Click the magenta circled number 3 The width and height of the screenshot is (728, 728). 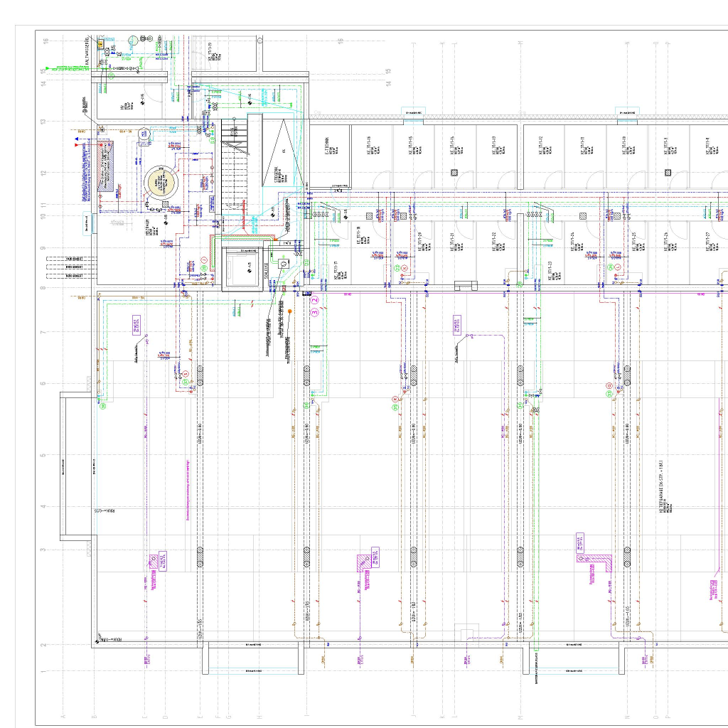(x=315, y=311)
